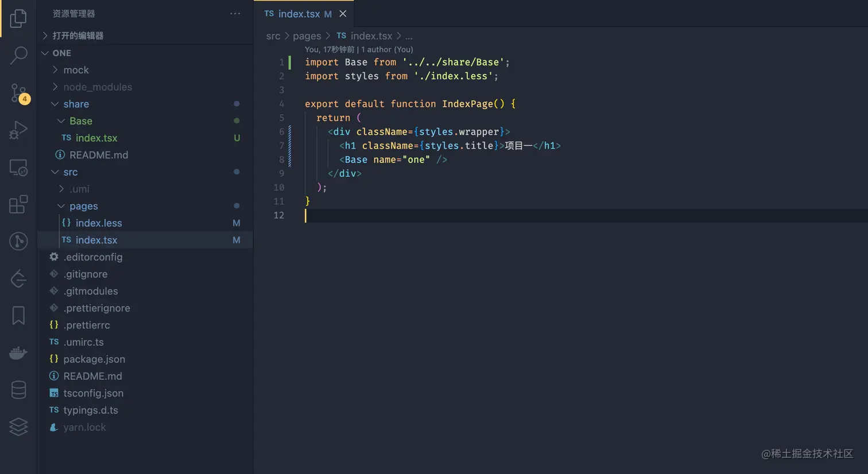Open the Extensions view
Screen dimensions: 868x474
(18, 204)
